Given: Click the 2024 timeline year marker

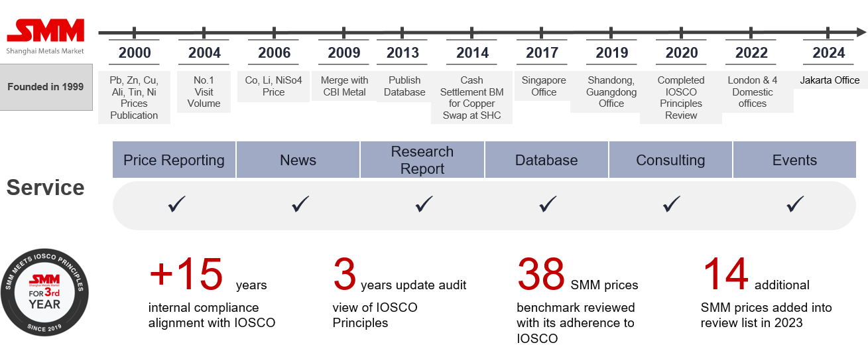Looking at the screenshot, I should click(829, 52).
